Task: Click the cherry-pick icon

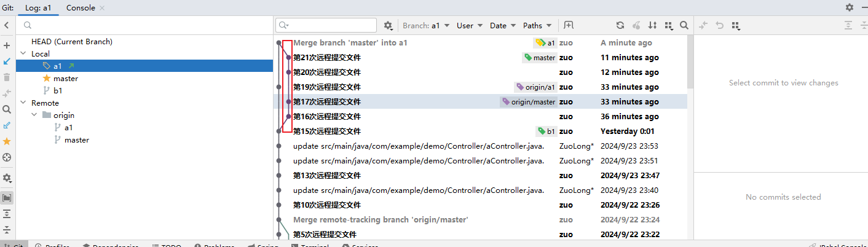Action: [636, 25]
